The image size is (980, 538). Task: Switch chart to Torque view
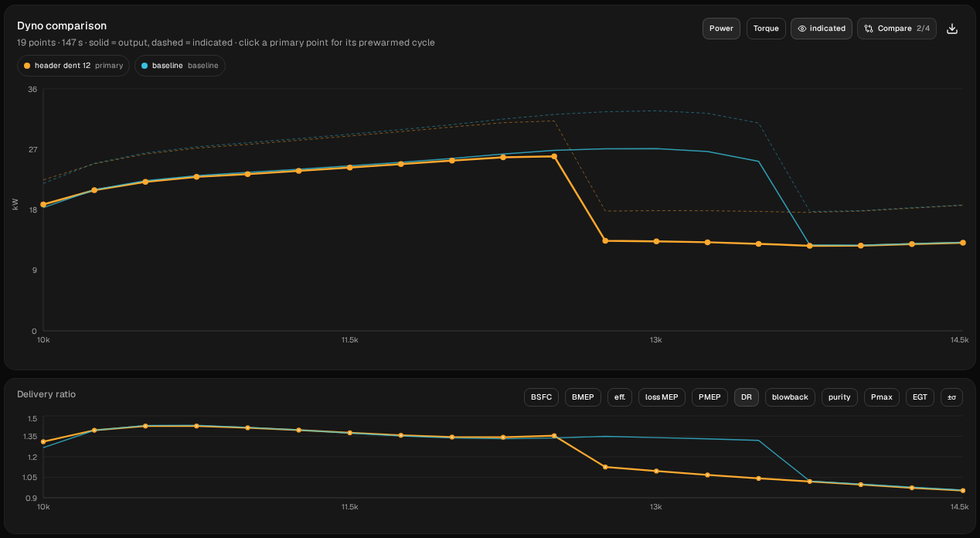(766, 29)
